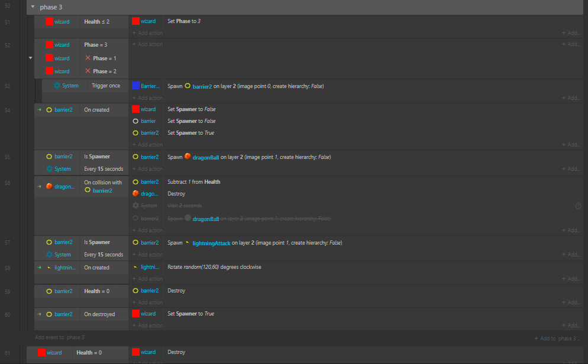Click inverted X on Phase = 1 condition
The height and width of the screenshot is (364, 588).
[88, 58]
